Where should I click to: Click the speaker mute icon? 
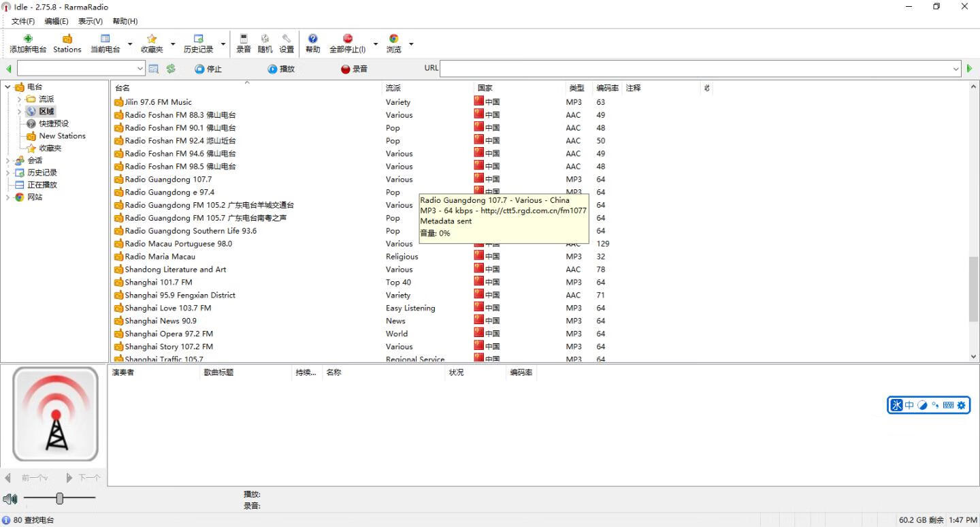click(10, 499)
